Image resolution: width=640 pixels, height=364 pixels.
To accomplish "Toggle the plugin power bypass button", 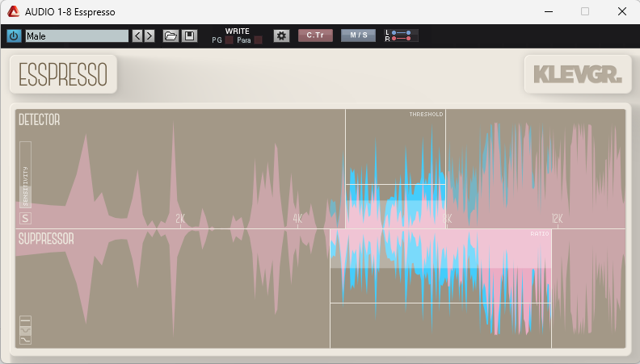I will coord(14,36).
